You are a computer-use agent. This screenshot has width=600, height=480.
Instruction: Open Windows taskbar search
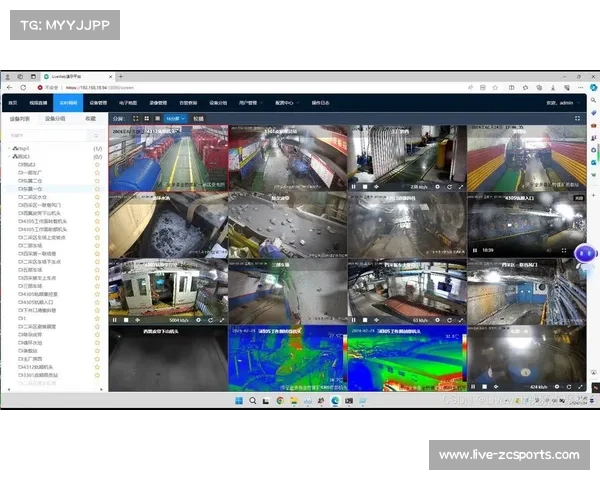pos(253,401)
